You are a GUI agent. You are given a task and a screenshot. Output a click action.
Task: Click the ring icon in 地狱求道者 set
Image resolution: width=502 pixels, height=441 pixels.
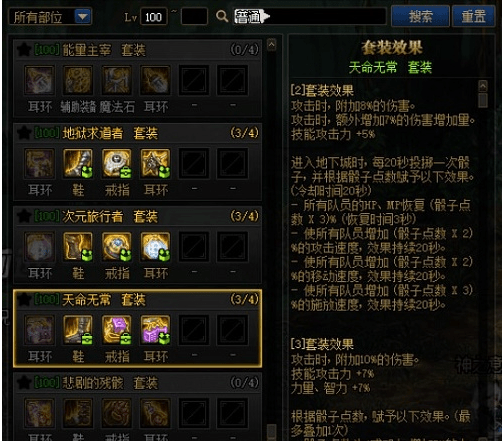click(x=116, y=163)
